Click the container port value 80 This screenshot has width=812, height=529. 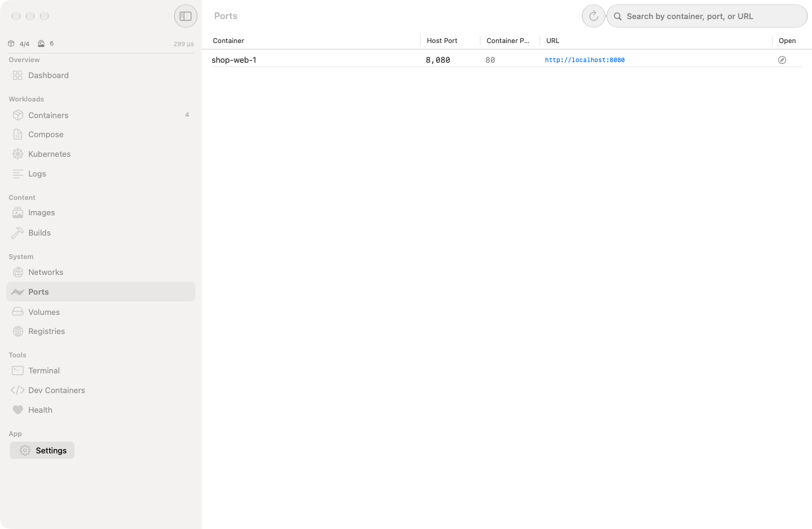tap(490, 60)
